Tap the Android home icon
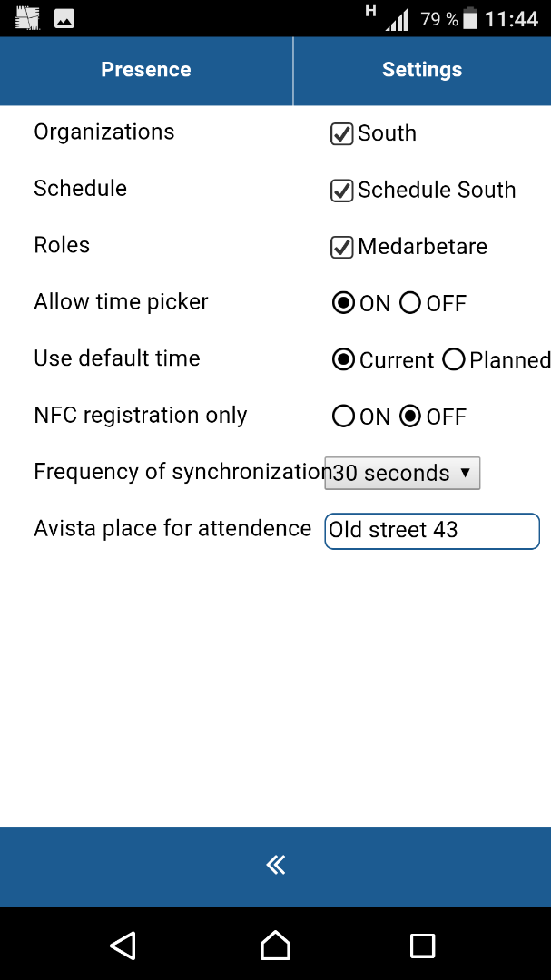This screenshot has height=980, width=551. click(x=275, y=945)
